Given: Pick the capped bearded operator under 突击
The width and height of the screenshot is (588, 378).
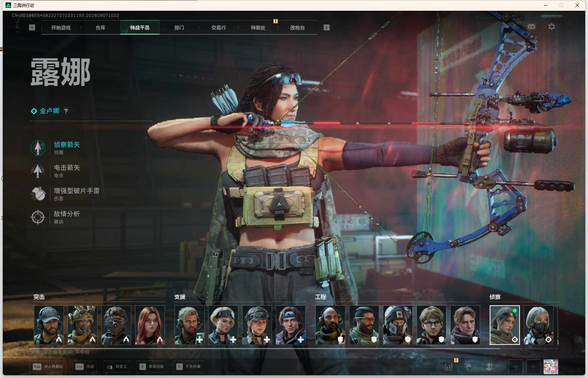Looking at the screenshot, I should coord(49,325).
